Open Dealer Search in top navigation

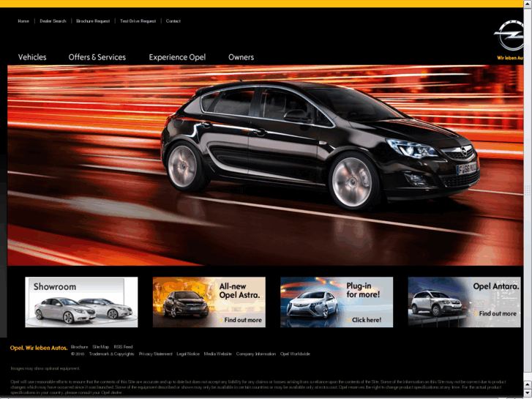53,21
